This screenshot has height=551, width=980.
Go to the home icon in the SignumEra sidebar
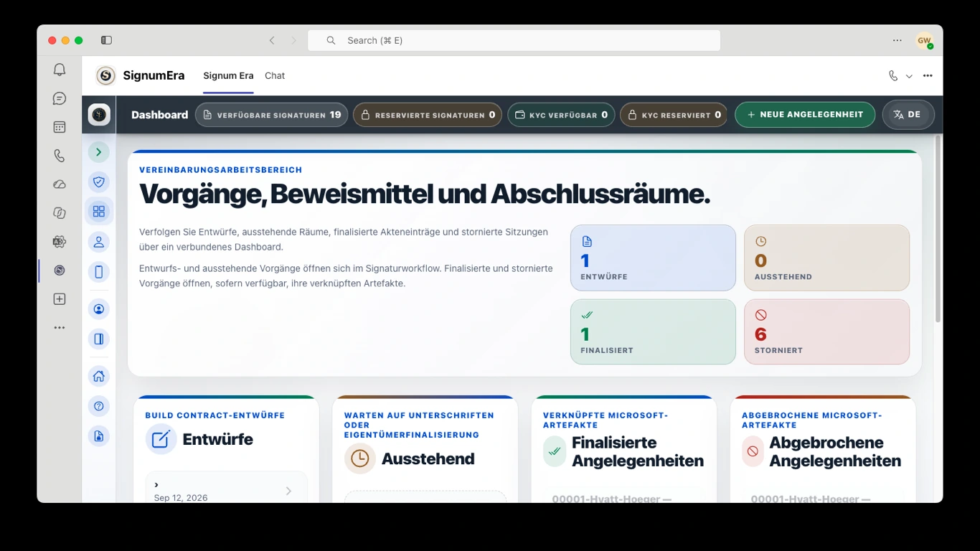(x=99, y=376)
